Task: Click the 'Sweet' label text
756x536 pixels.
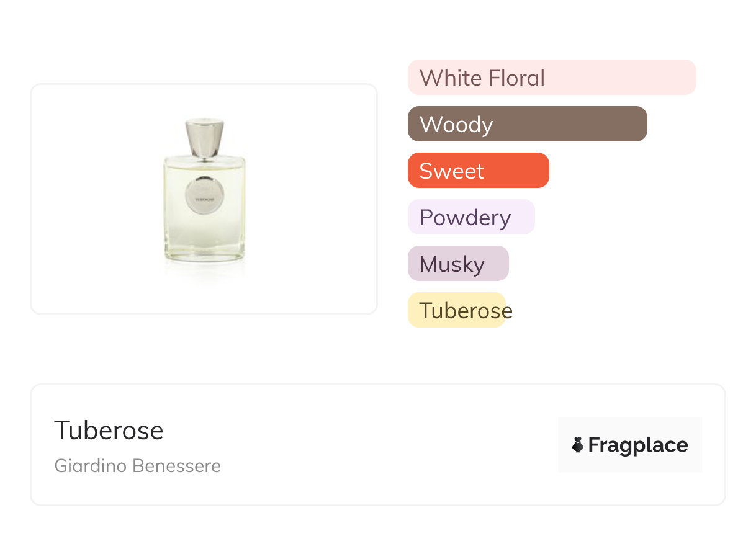Action: [x=451, y=171]
